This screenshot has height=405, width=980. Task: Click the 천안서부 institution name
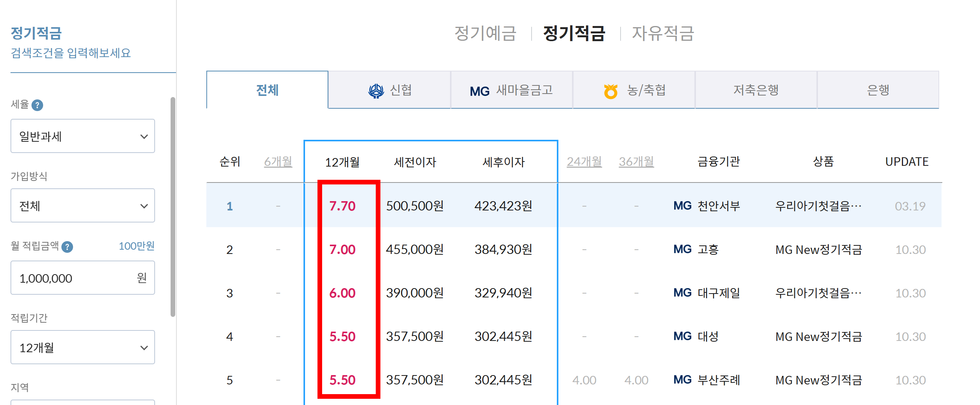pos(719,206)
